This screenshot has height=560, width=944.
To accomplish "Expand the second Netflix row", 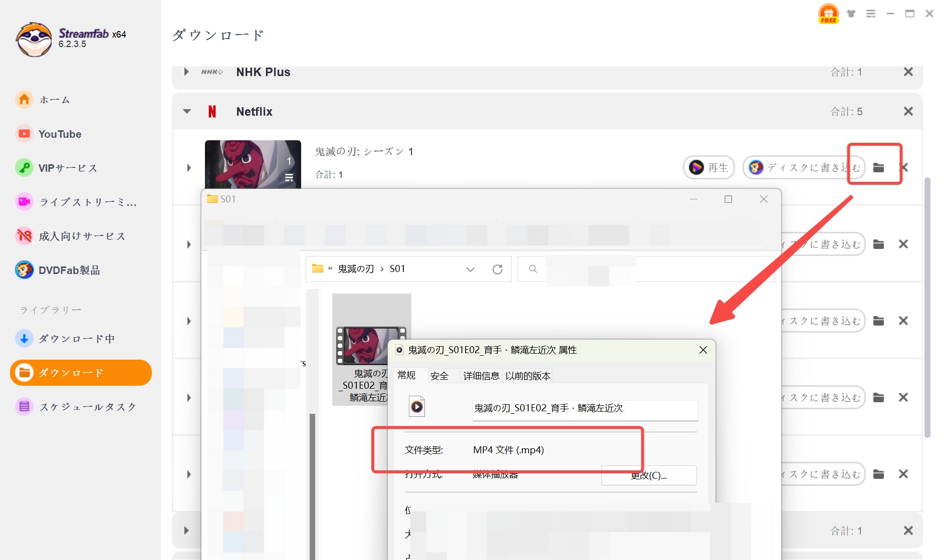I will (x=189, y=244).
